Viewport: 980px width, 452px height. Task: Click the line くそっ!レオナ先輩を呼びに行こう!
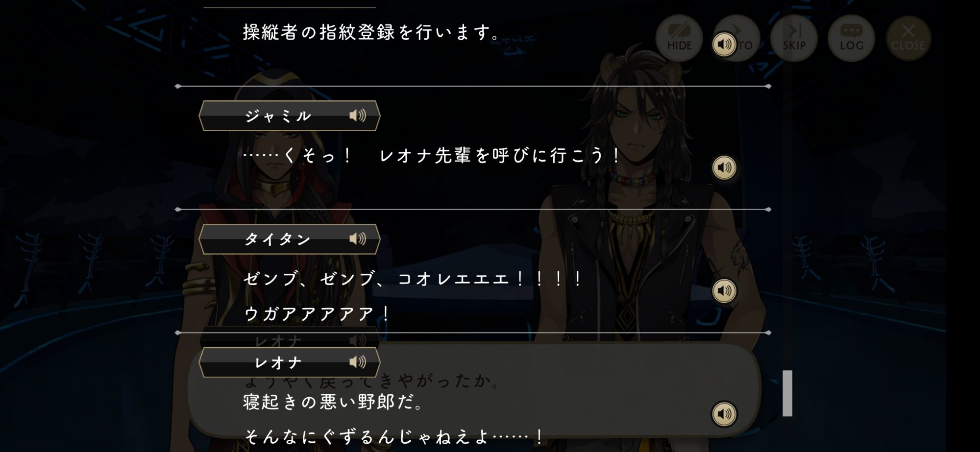pyautogui.click(x=433, y=156)
